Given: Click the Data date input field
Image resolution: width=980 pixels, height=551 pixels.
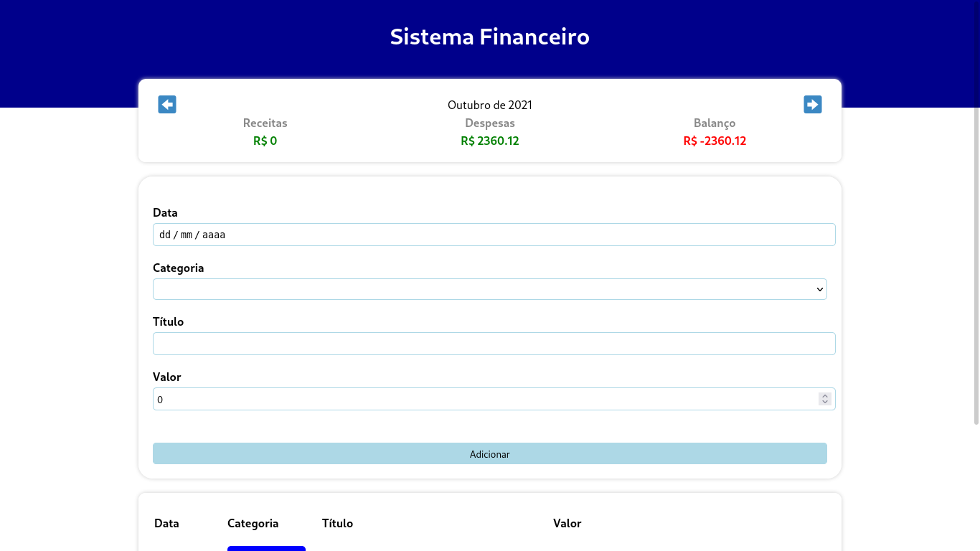Looking at the screenshot, I should [x=494, y=234].
